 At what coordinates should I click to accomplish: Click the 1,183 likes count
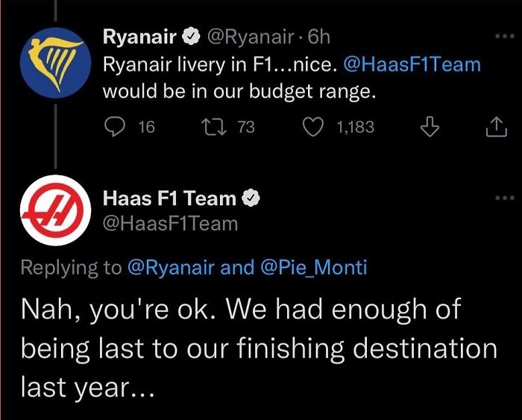pos(354,128)
